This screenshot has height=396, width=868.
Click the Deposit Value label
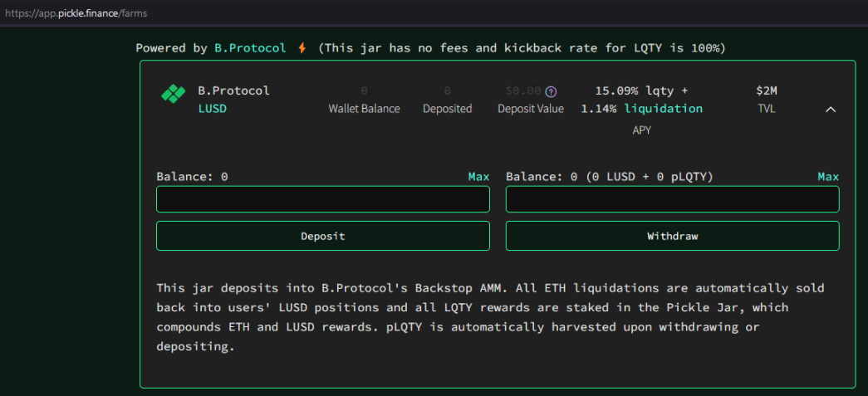click(531, 109)
